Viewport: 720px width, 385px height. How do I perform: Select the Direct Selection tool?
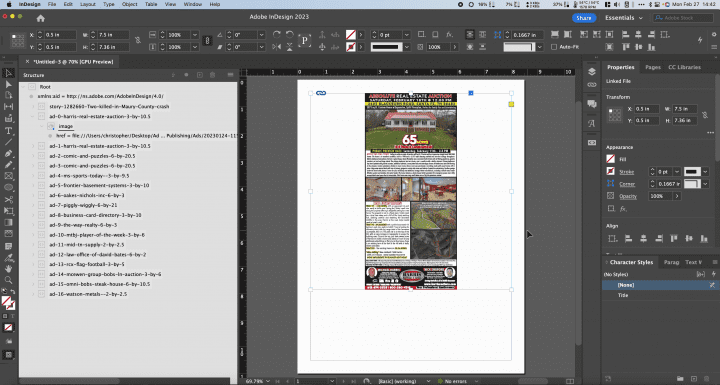click(8, 85)
